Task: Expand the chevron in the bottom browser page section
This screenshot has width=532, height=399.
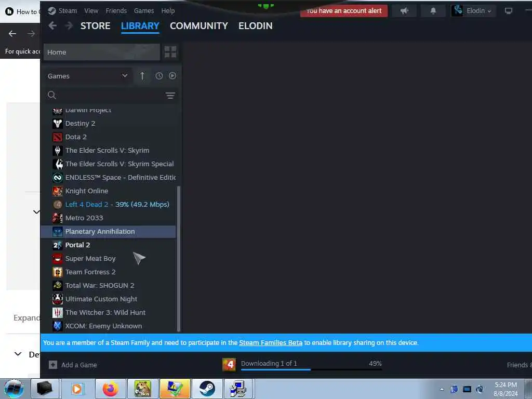Action: [x=18, y=354]
